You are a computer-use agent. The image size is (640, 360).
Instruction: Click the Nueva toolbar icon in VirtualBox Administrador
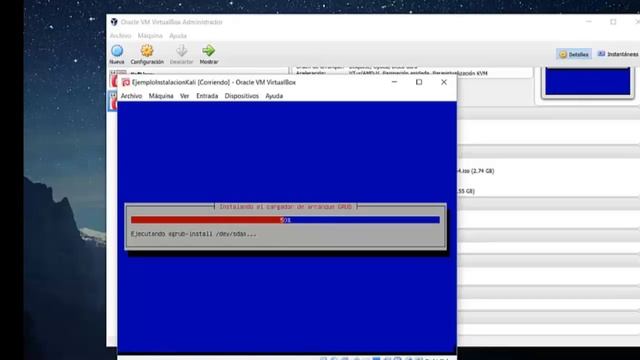(x=117, y=51)
